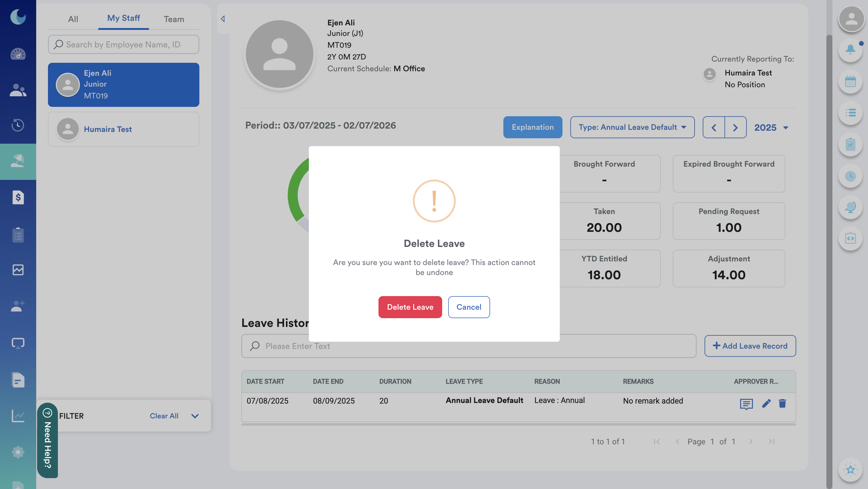Image resolution: width=868 pixels, height=489 pixels.
Task: Click the employee name search field
Action: pyautogui.click(x=123, y=44)
